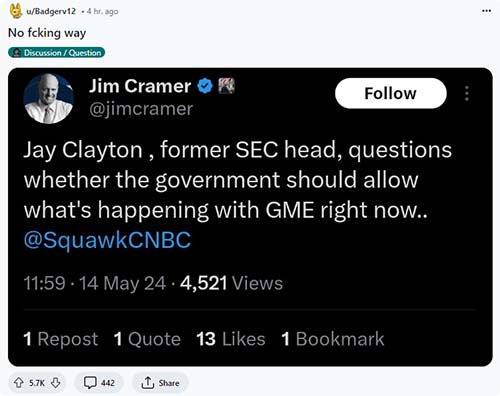The image size is (500, 396).
Task: Open the 442 comments
Action: tap(99, 383)
